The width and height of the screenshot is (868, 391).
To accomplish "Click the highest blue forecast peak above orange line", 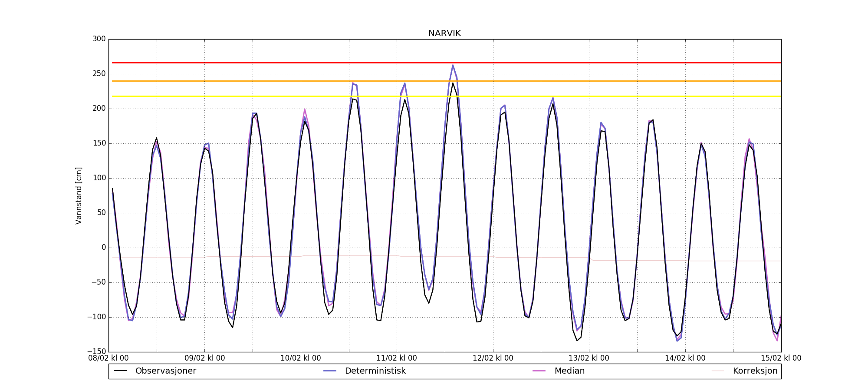I will click(x=453, y=66).
